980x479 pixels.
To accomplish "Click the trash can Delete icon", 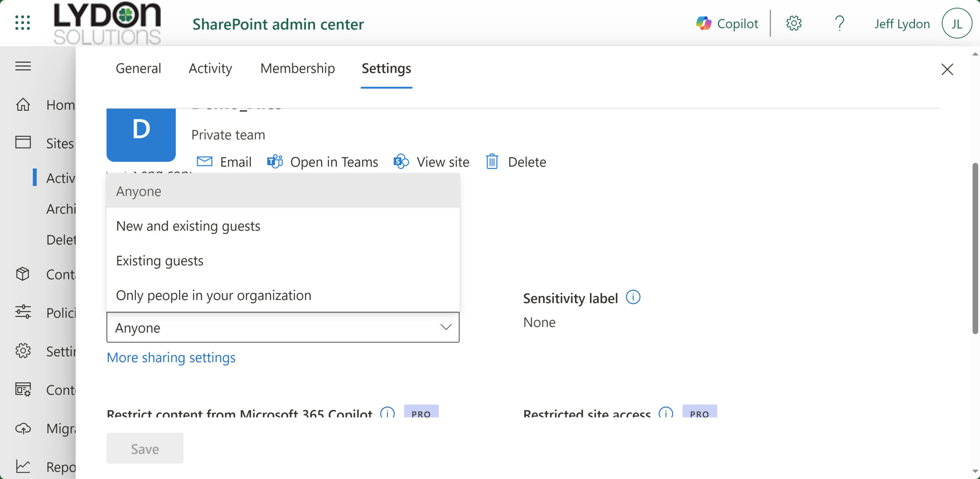I will pyautogui.click(x=492, y=162).
